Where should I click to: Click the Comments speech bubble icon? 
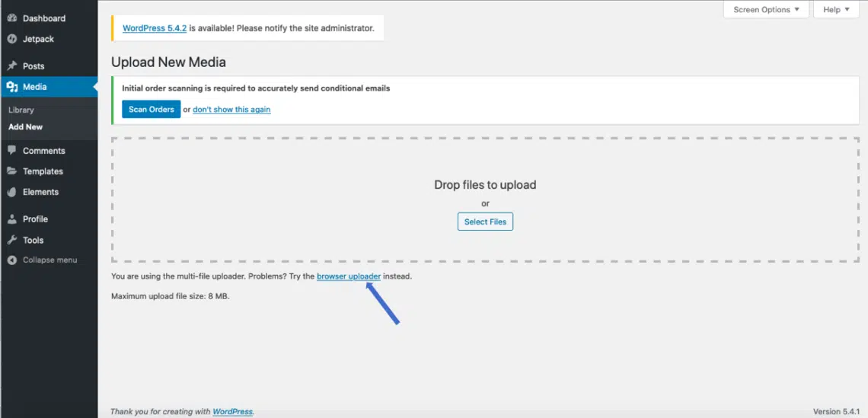pyautogui.click(x=11, y=151)
